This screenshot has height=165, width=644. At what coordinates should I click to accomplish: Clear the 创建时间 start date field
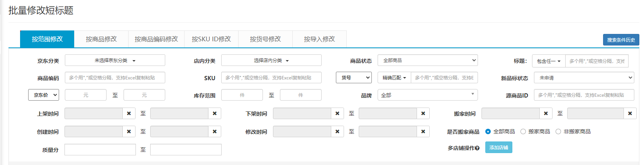pyautogui.click(x=129, y=131)
